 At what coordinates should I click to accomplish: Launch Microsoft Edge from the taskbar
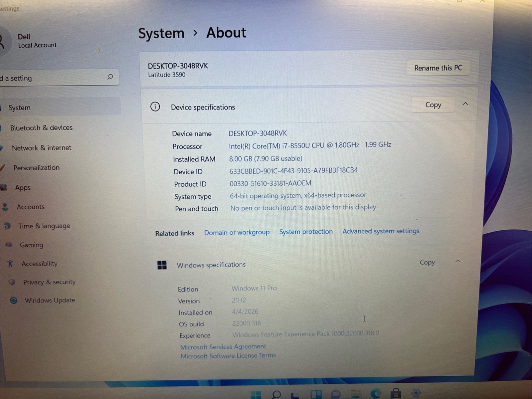(376, 394)
